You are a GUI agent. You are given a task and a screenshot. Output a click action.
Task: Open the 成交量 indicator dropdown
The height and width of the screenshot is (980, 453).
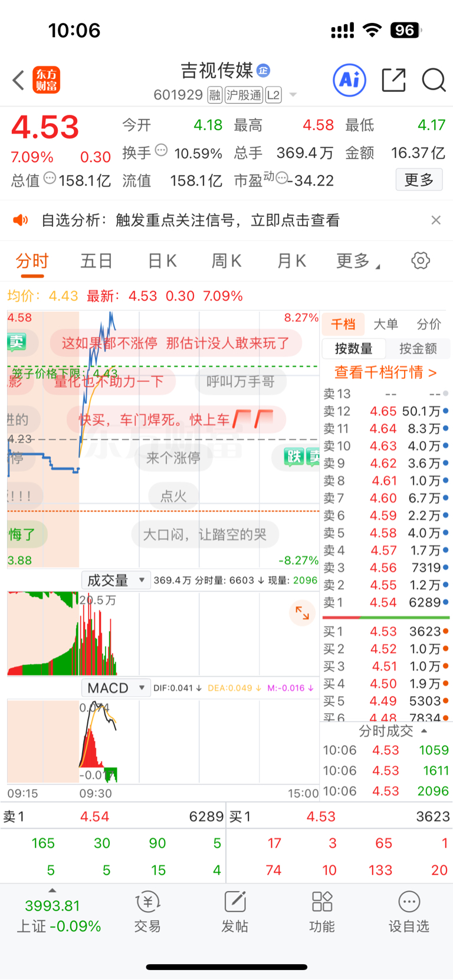point(116,580)
